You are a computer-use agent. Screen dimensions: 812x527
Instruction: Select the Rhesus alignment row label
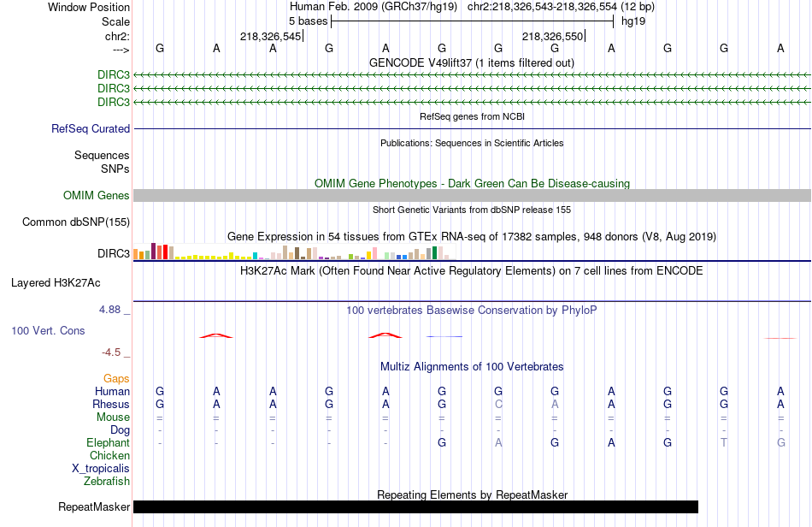(x=111, y=404)
